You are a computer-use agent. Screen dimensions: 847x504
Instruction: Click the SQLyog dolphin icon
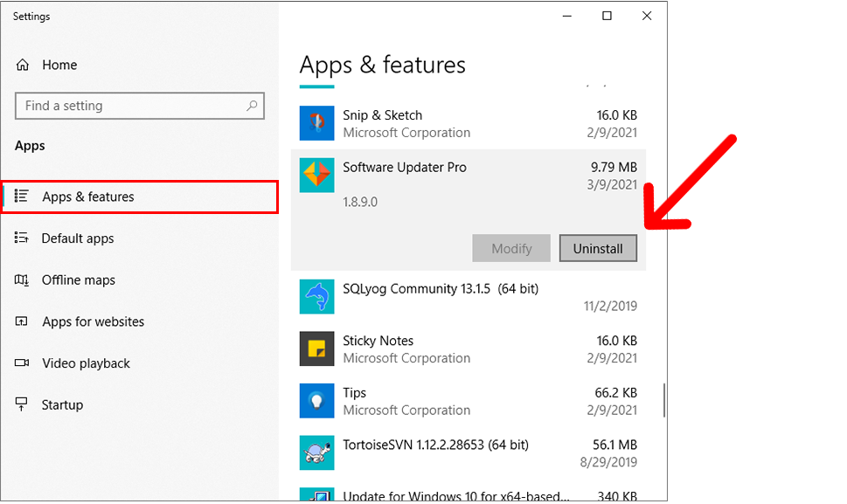click(316, 297)
